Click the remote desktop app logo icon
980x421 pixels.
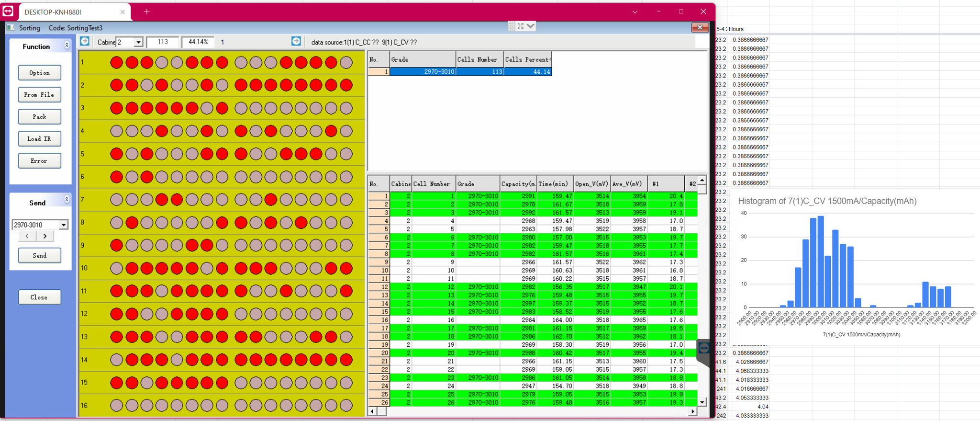(8, 11)
